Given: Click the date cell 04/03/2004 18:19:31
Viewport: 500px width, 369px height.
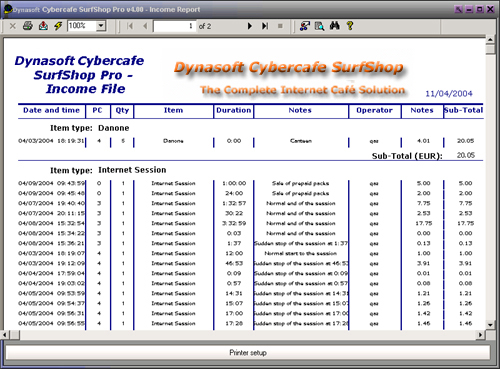Looking at the screenshot, I should (x=51, y=141).
